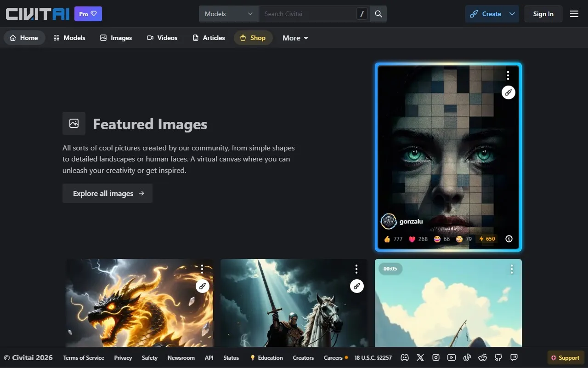
Task: Toggle laughing reaction showing 66
Action: [x=441, y=239]
